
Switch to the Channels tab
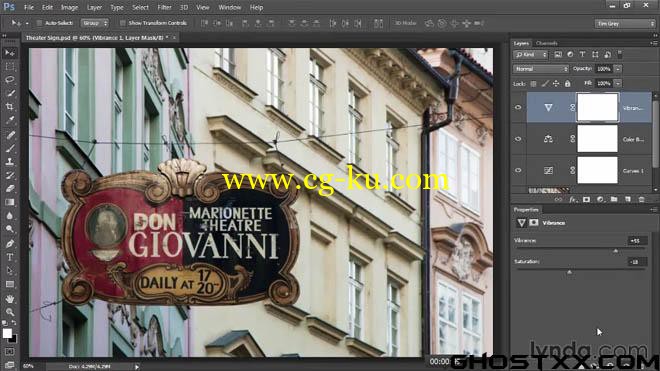click(546, 43)
